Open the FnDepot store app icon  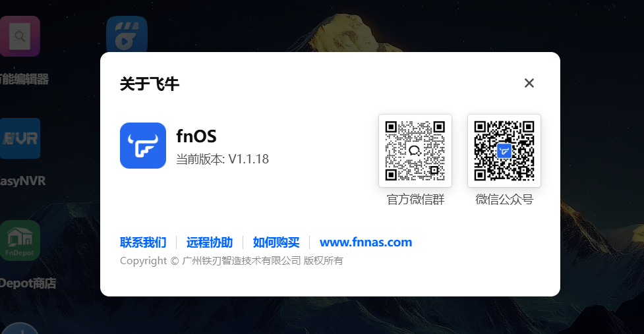click(x=20, y=240)
